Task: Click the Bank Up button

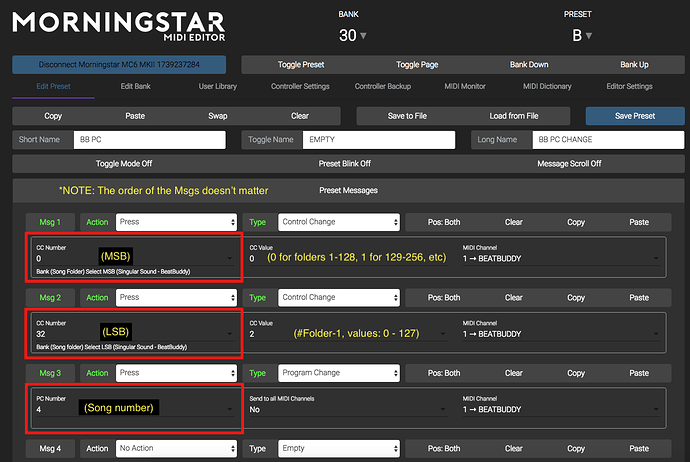Action: (634, 65)
